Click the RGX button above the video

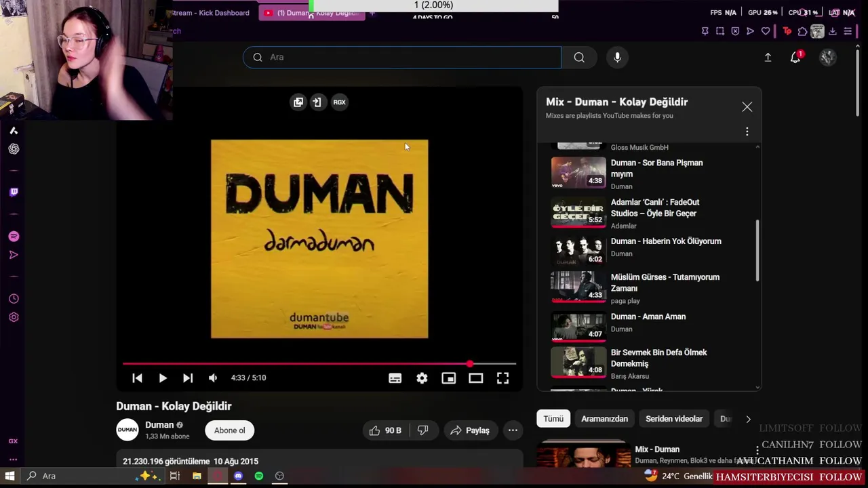(x=339, y=102)
